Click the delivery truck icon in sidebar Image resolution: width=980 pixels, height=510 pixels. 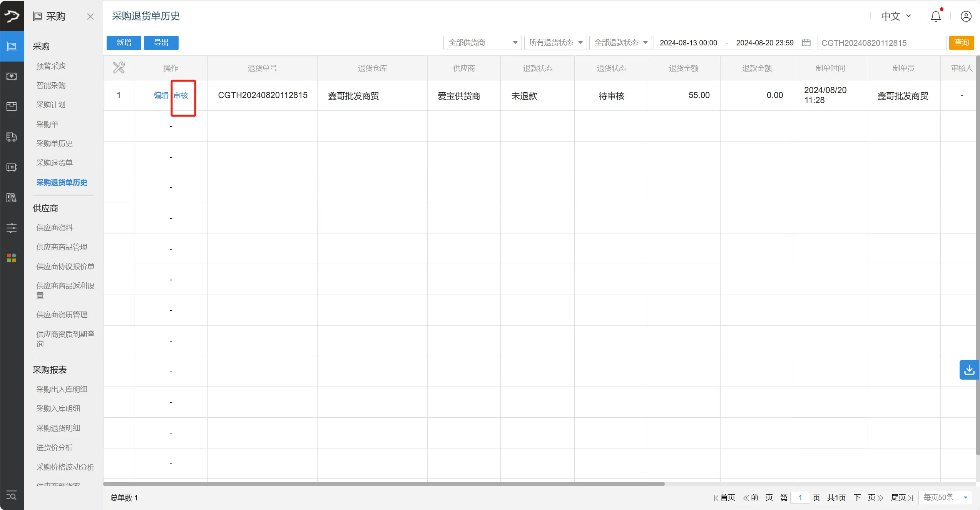12,137
